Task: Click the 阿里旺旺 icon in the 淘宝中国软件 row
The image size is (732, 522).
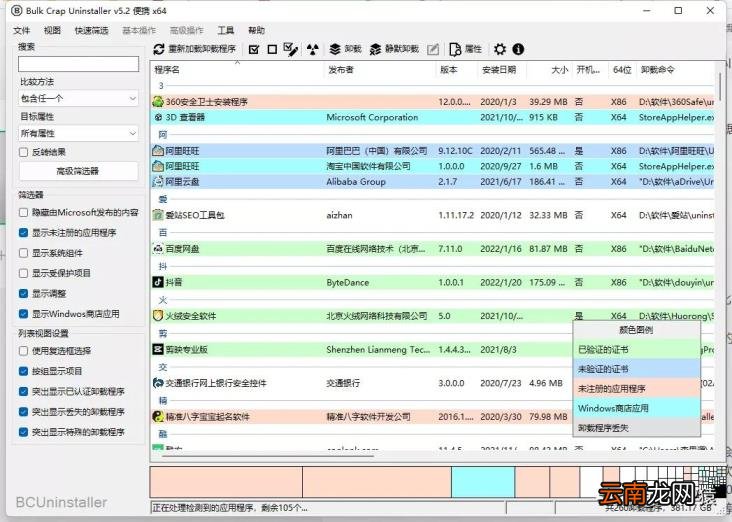Action: tap(158, 166)
